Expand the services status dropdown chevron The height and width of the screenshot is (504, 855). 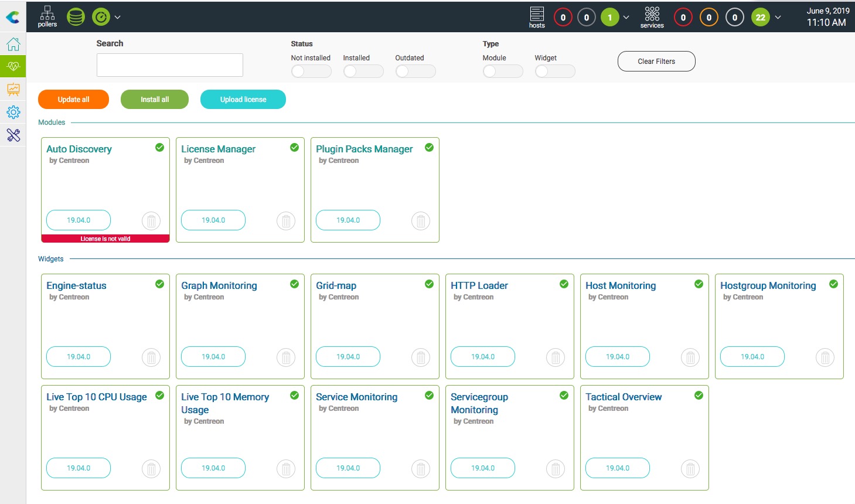778,18
